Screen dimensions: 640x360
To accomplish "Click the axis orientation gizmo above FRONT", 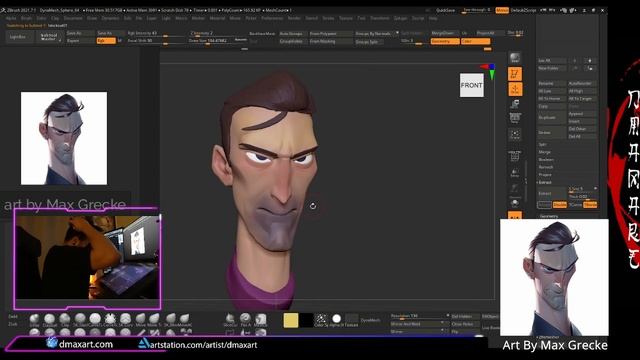I will coord(489,70).
